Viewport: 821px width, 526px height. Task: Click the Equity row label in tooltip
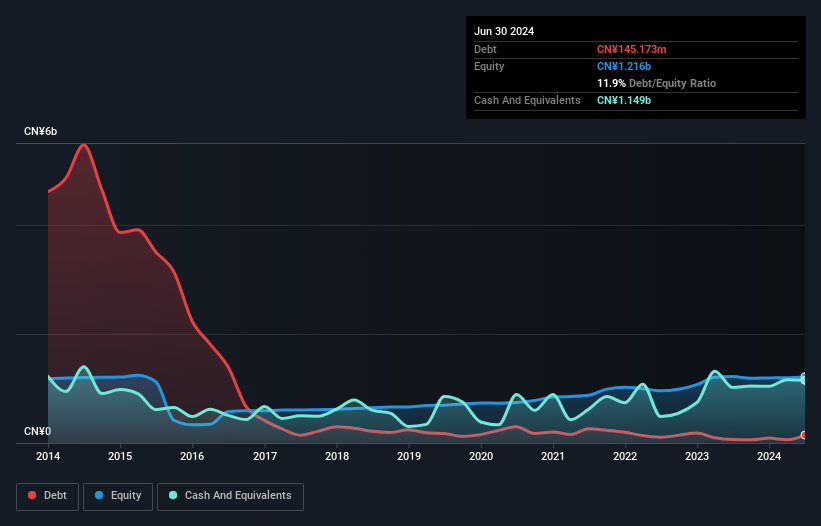tap(489, 66)
